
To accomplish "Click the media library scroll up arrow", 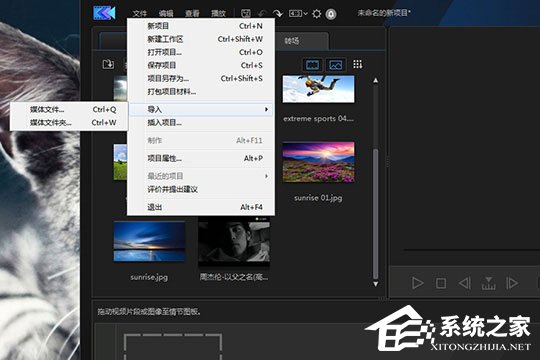I will 376,80.
